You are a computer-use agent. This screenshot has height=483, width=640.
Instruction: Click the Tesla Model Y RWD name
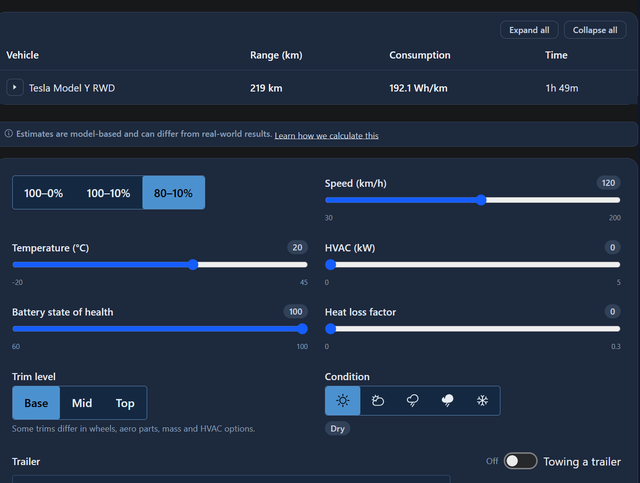[x=72, y=88]
